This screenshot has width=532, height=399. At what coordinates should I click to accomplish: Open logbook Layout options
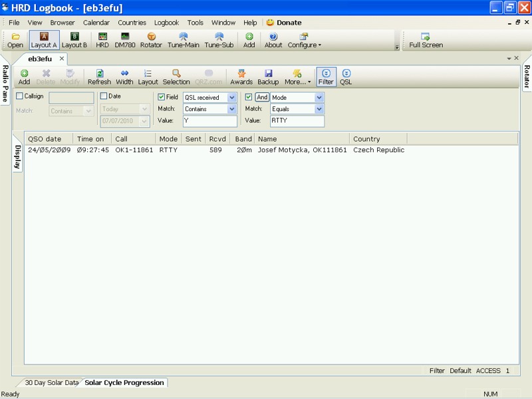(x=148, y=77)
